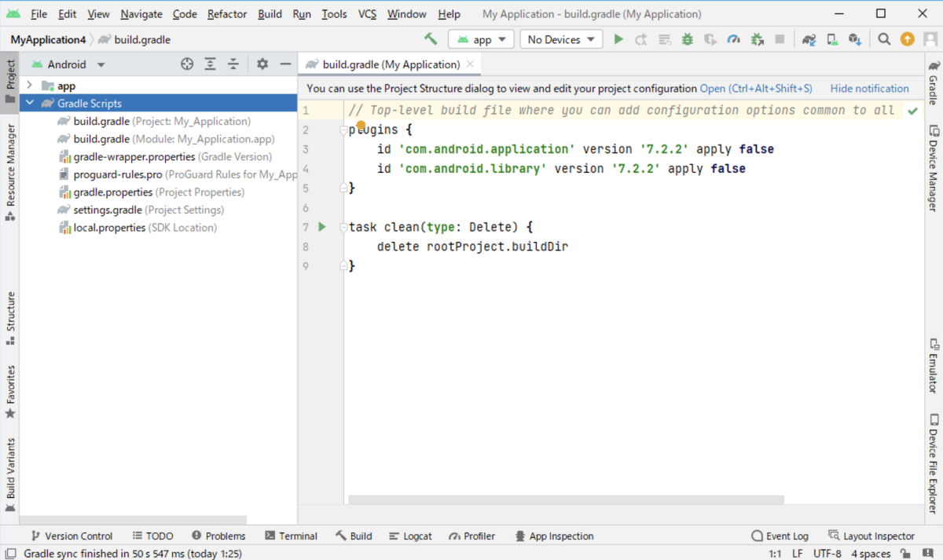The image size is (943, 560).
Task: Expand the app folder in project tree
Action: [x=29, y=86]
